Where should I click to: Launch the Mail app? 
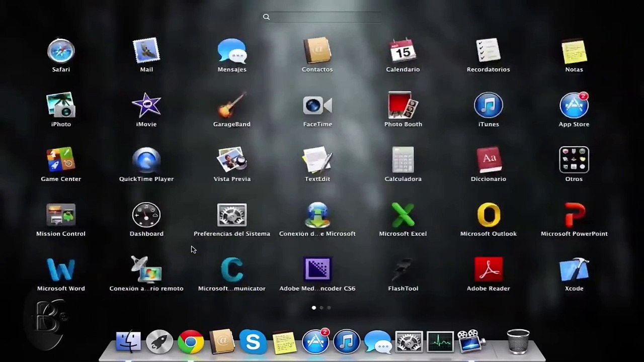click(146, 51)
